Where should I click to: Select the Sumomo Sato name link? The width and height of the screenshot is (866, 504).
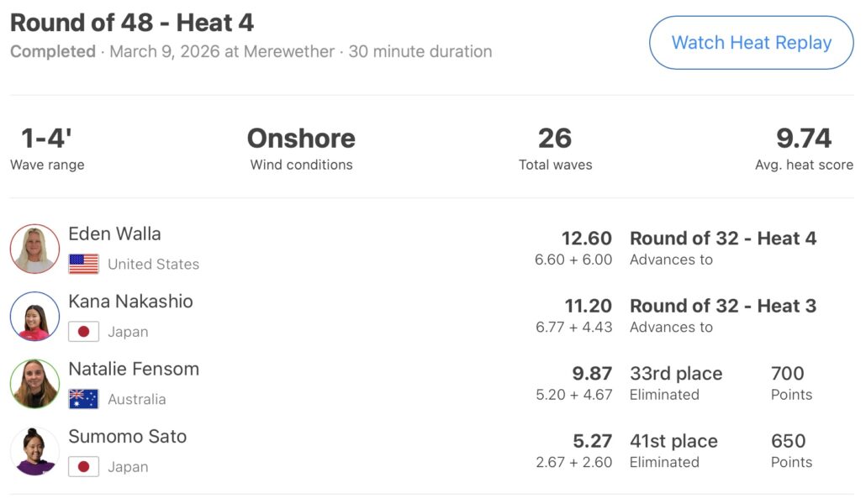(127, 437)
